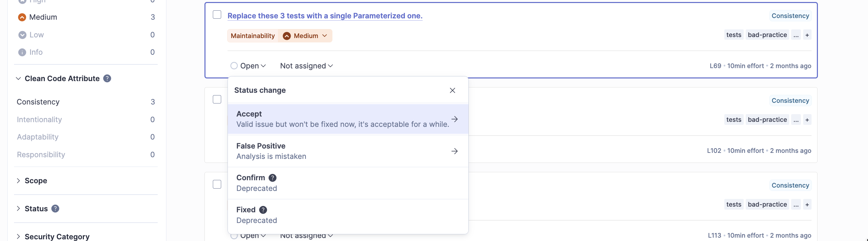868x241 pixels.
Task: Filter by Consistency in sidebar
Action: (x=38, y=102)
